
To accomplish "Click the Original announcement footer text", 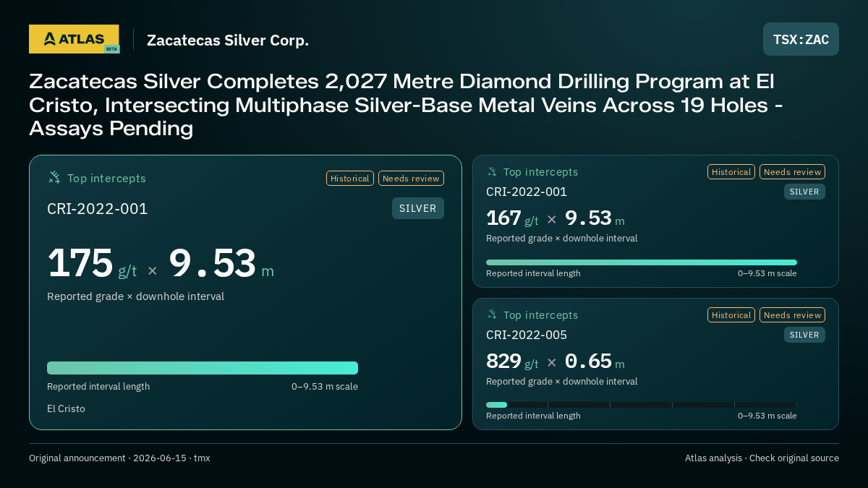I will pyautogui.click(x=119, y=458).
